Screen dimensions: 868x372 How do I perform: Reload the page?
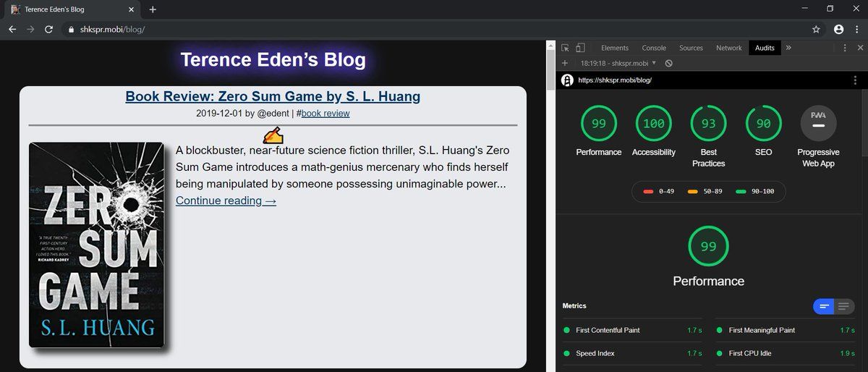48,30
